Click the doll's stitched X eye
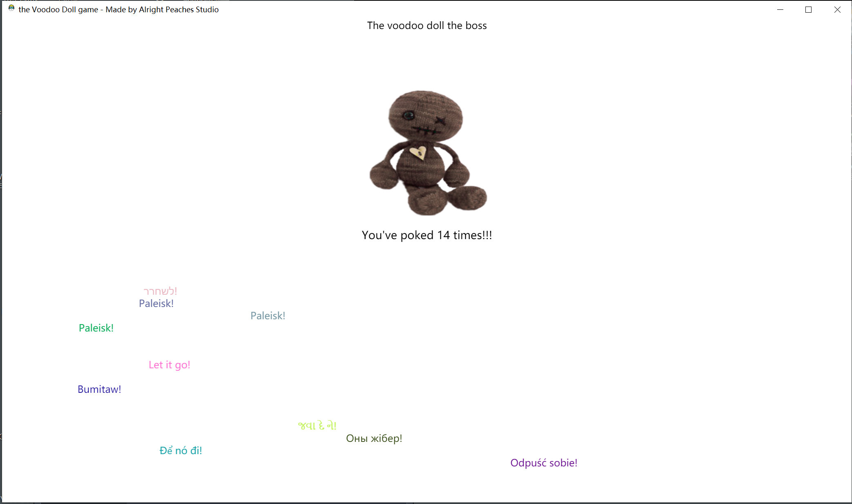Image resolution: width=852 pixels, height=504 pixels. [440, 121]
